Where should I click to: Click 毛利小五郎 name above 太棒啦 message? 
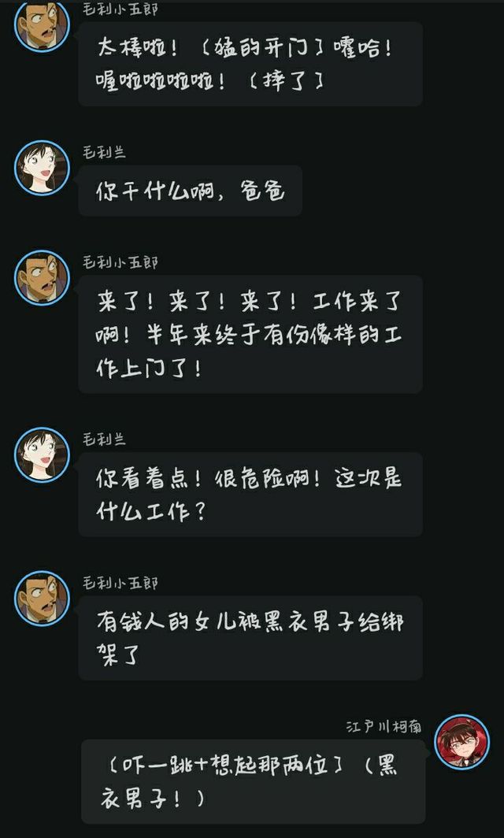point(120,9)
